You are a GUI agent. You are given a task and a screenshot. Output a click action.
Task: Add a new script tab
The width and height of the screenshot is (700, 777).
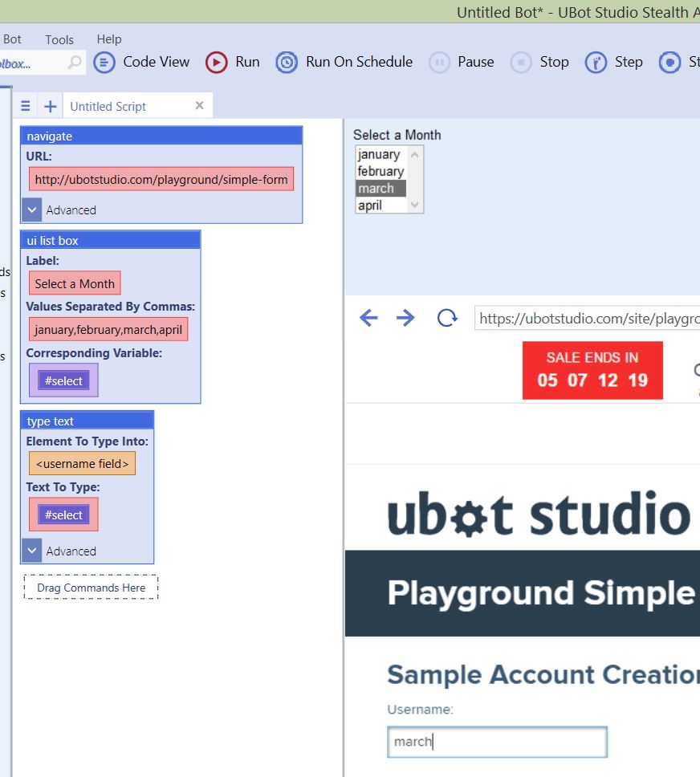[50, 106]
